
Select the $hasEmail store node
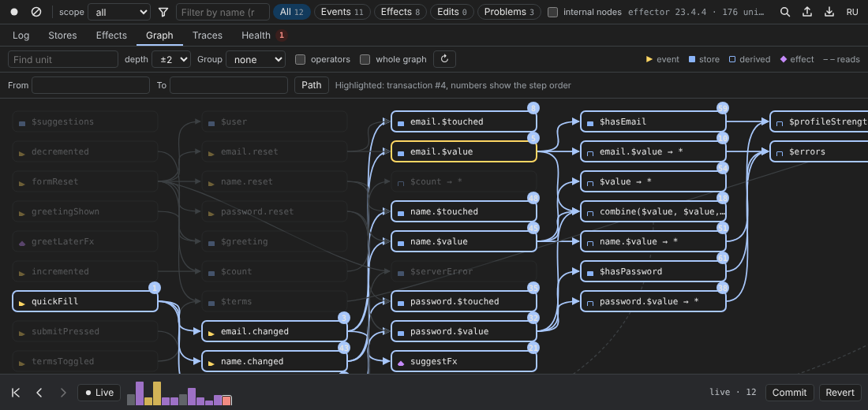[653, 121]
